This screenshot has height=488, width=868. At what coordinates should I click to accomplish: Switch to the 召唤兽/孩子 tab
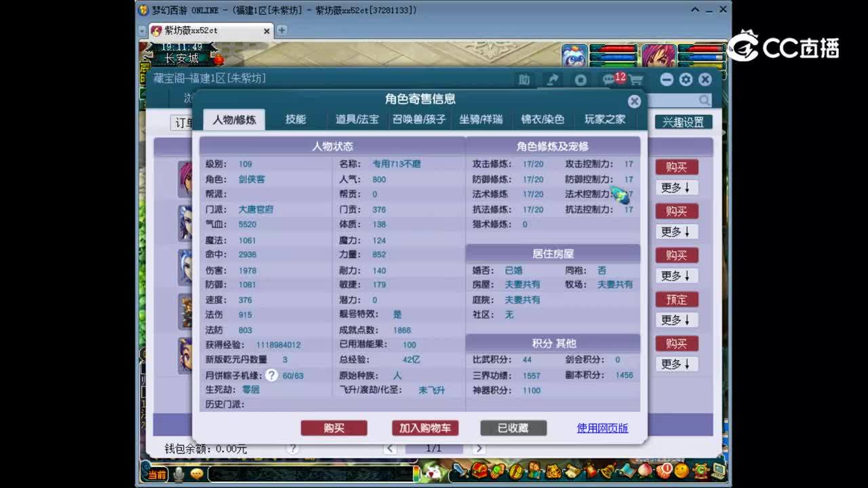tap(419, 119)
